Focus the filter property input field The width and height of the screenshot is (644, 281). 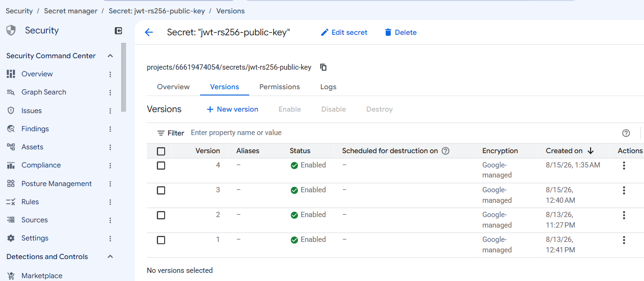[401, 133]
